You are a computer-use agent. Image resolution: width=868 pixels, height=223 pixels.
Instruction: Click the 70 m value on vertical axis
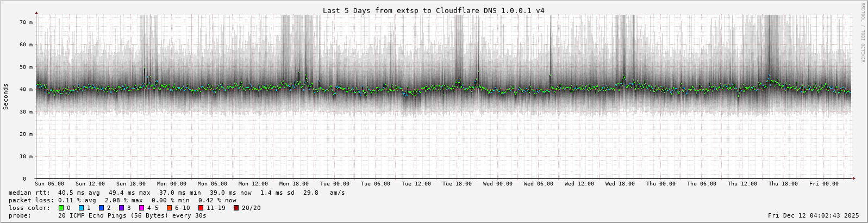coord(27,22)
